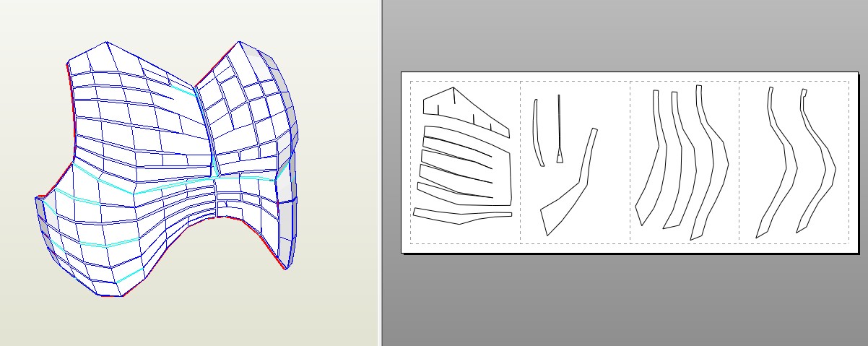Select the notched-top strip on fourth page
This screenshot has height=346, width=868.
tap(816, 160)
